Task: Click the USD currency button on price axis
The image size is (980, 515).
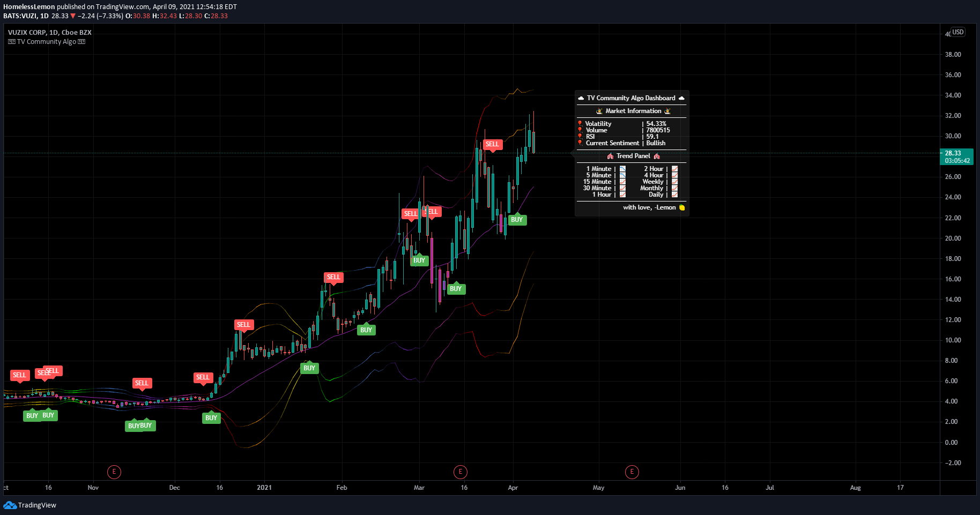Action: point(957,32)
